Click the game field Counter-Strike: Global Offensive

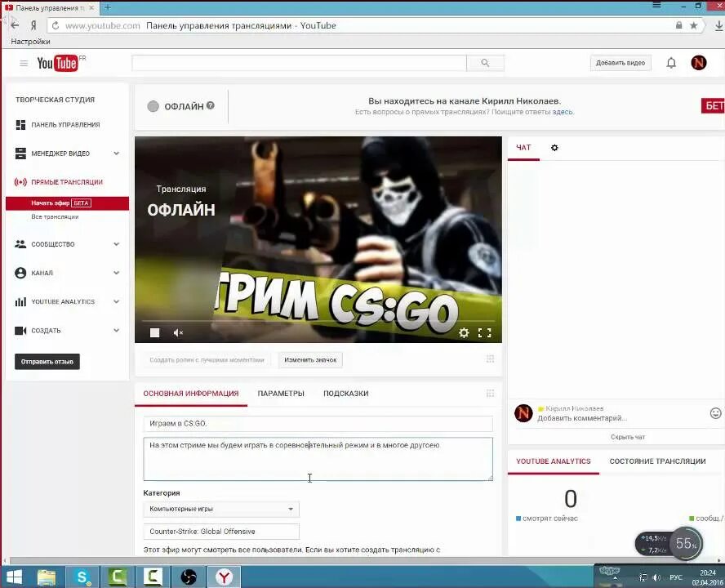point(221,531)
